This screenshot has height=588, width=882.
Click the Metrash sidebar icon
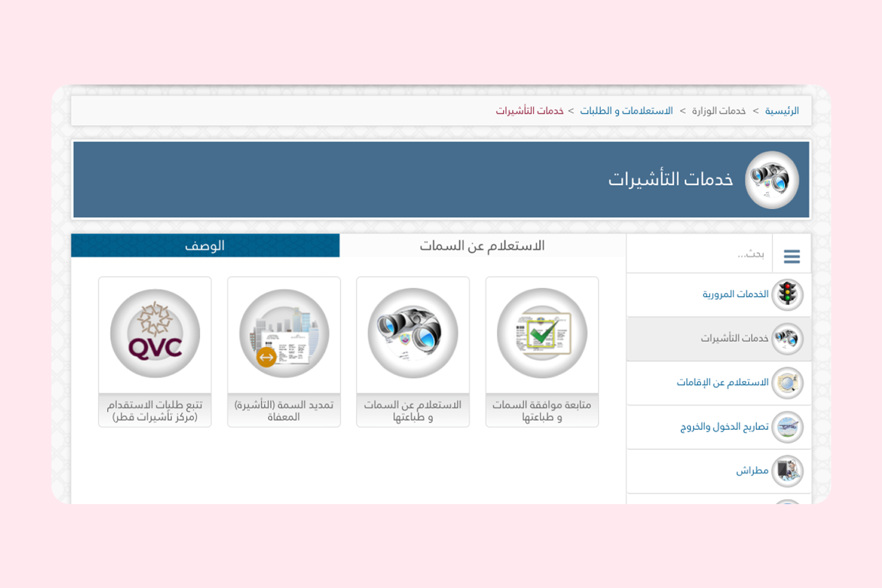(787, 471)
